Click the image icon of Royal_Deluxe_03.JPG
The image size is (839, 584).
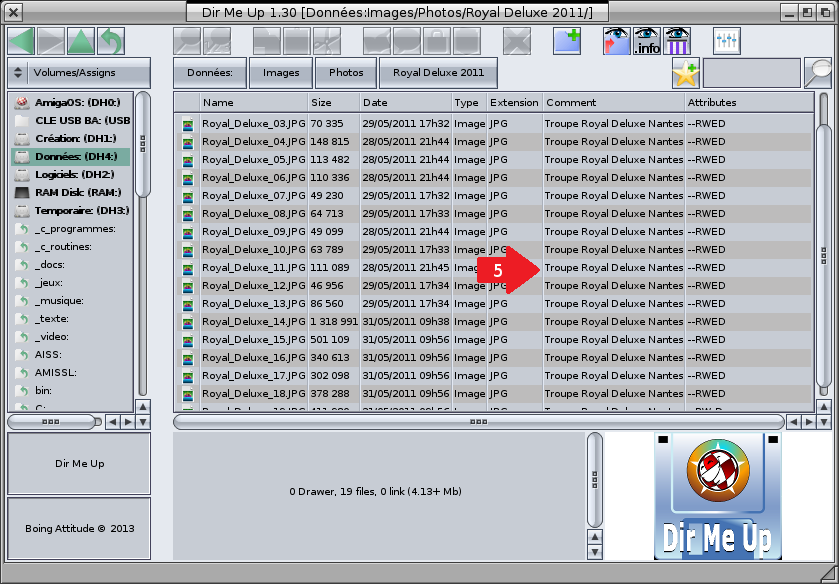pyautogui.click(x=188, y=124)
